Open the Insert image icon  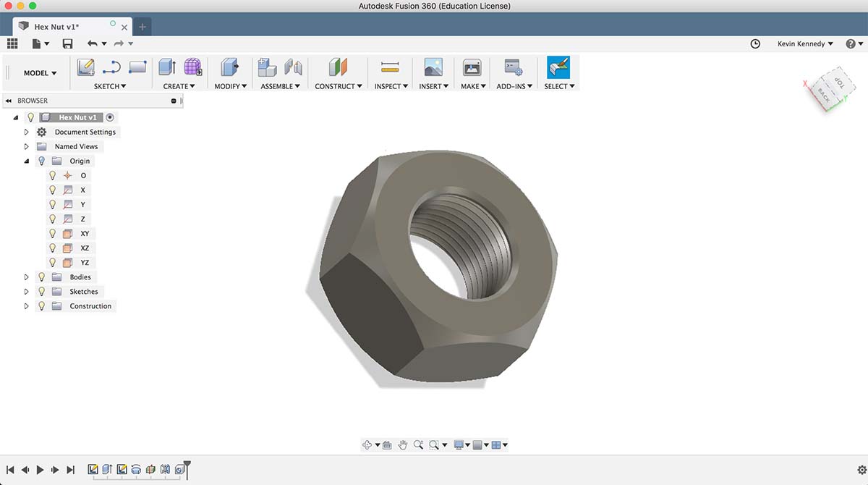[x=433, y=67]
